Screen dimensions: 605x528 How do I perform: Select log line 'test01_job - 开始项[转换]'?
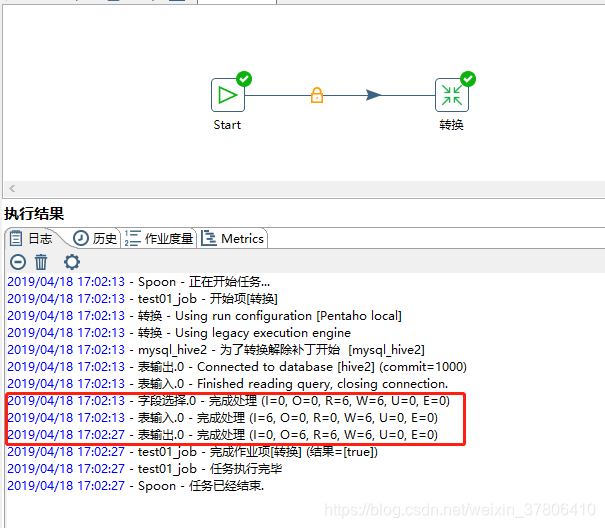[x=142, y=299]
